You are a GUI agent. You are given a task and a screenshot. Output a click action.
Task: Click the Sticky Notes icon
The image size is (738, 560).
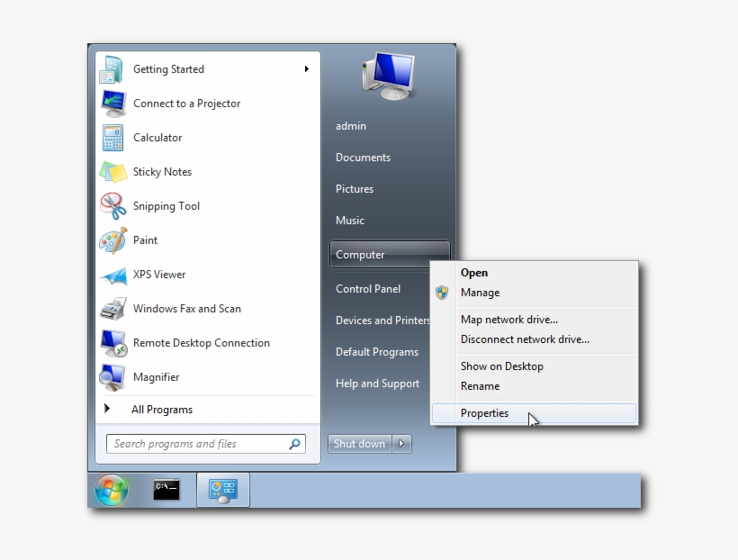(113, 172)
